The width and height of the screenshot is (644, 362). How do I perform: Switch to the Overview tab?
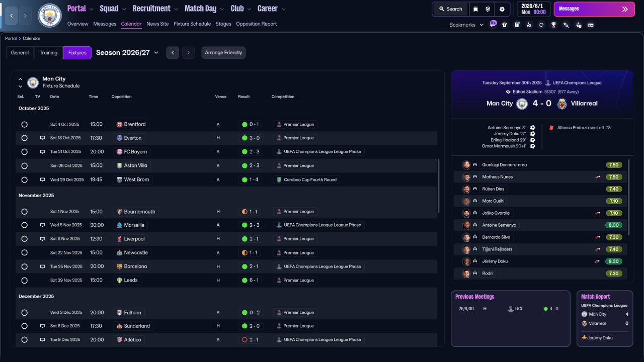point(77,24)
